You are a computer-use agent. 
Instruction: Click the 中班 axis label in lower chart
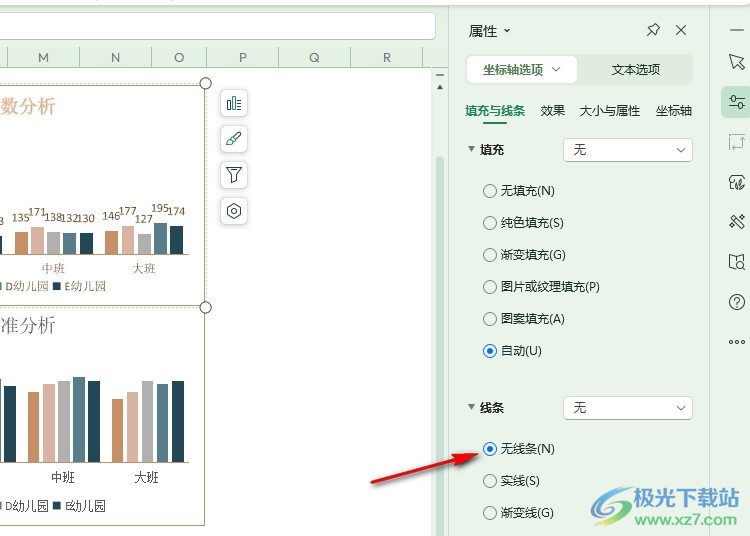(x=63, y=477)
